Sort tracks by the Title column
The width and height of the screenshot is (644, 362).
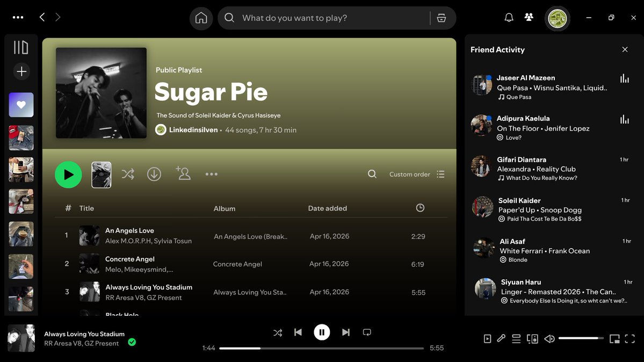click(86, 208)
